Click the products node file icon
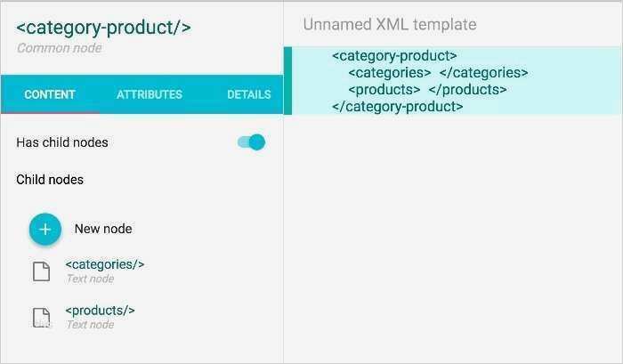The height and width of the screenshot is (364, 623). click(x=42, y=318)
